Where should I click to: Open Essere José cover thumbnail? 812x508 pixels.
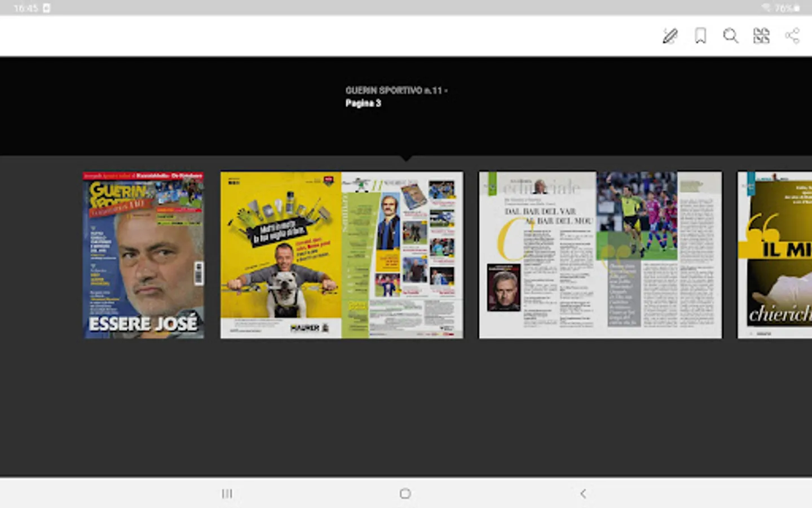[x=144, y=255]
